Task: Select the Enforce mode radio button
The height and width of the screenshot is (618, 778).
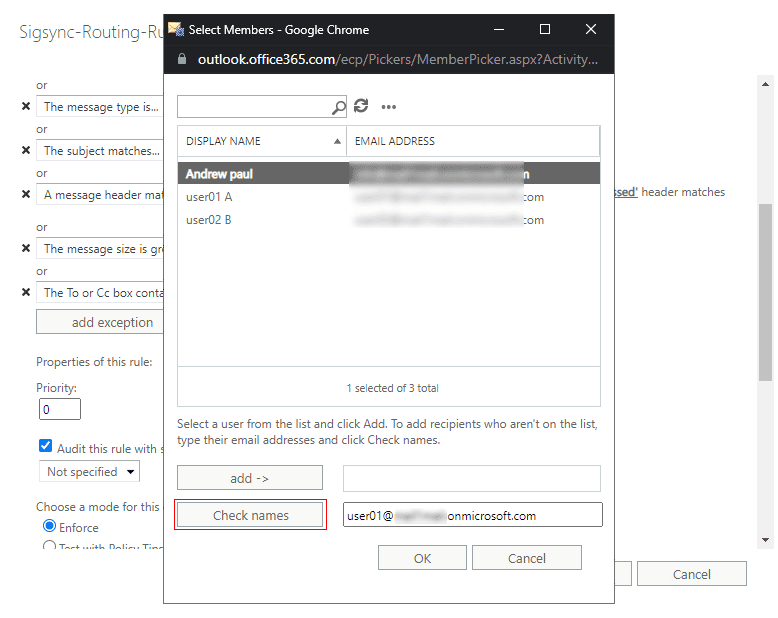Action: [49, 526]
